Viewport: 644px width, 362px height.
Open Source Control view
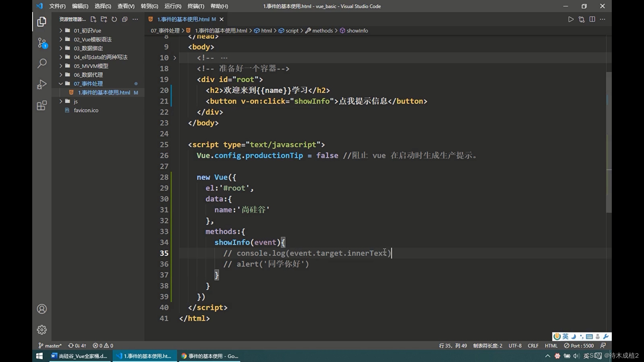click(x=42, y=43)
